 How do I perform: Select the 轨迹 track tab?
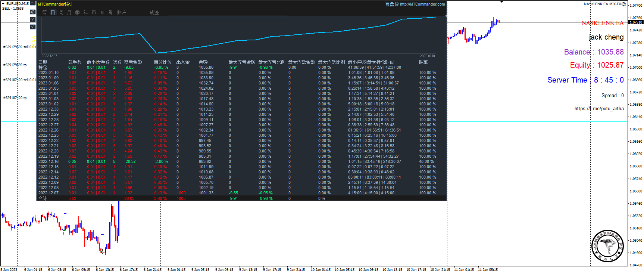[154, 12]
